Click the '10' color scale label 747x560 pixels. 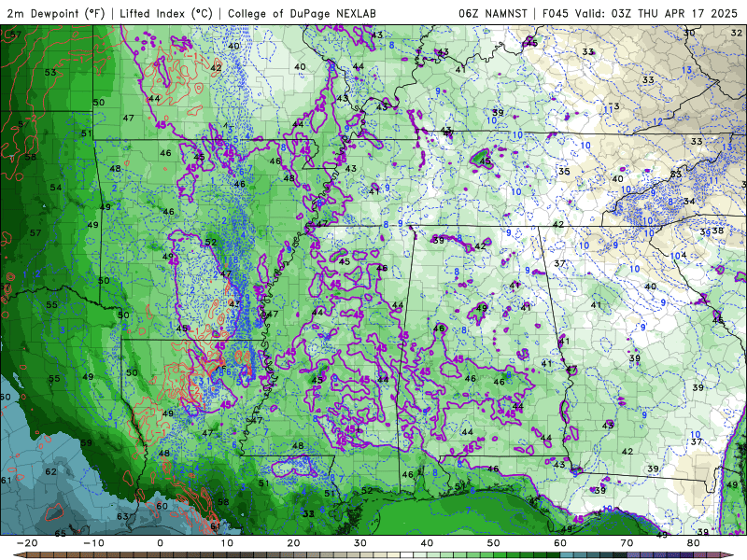pos(227,543)
